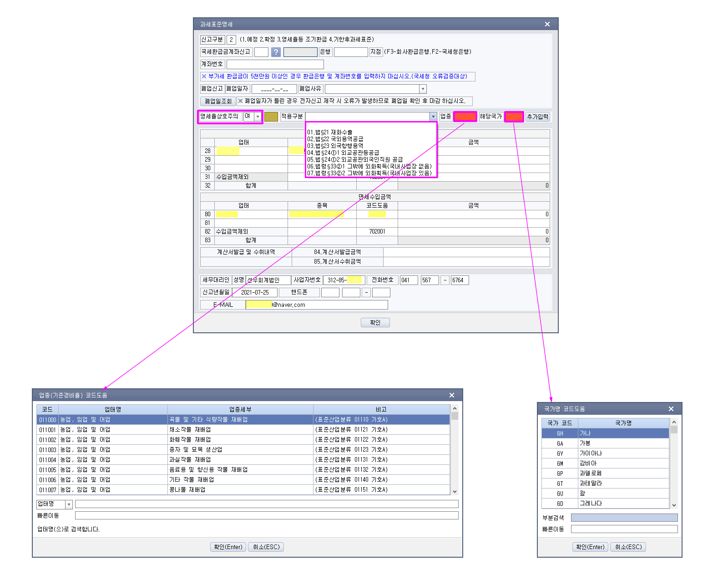Select country row GY 가이아나
The image size is (728, 580).
(606, 453)
